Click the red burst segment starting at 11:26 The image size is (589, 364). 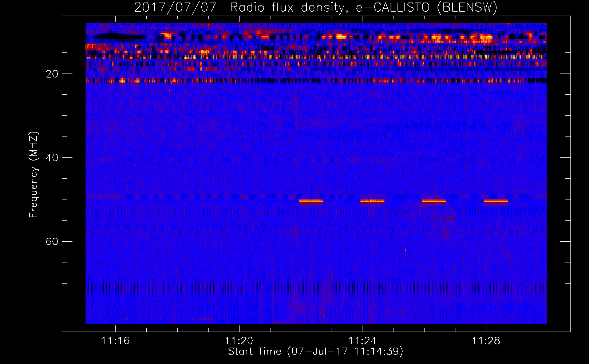pyautogui.click(x=434, y=201)
